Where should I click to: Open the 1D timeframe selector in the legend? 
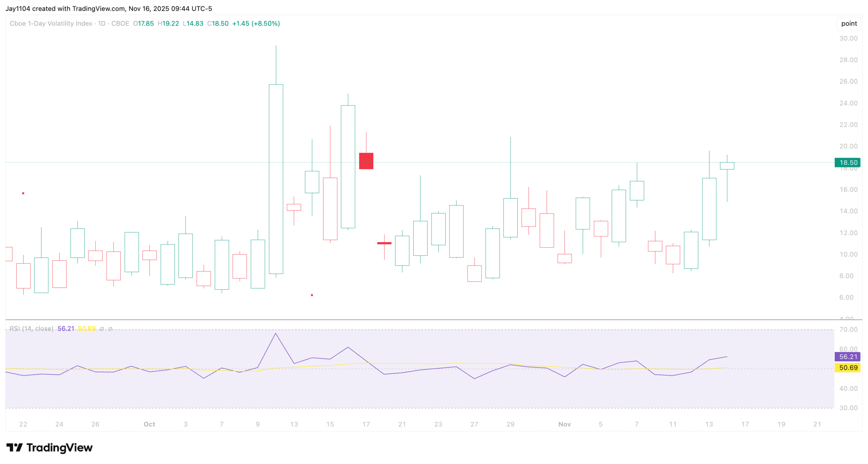click(x=102, y=24)
